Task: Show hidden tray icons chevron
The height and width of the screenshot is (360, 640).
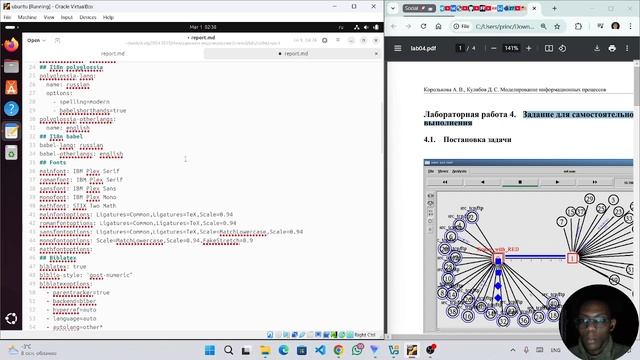Action: 513,350
